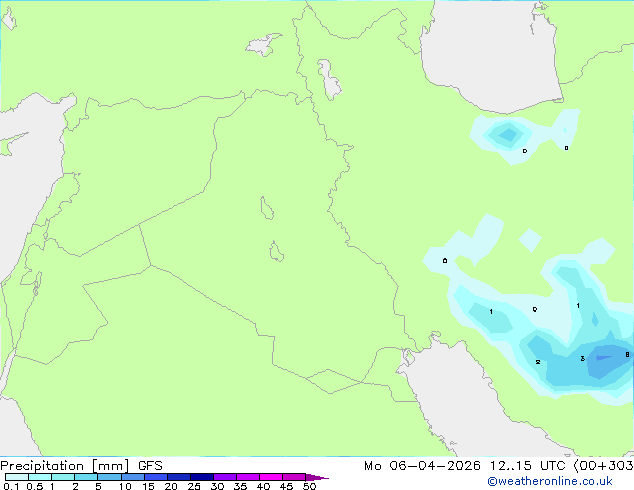Click the precipitation value "3" on map
The image size is (634, 490).
tap(582, 358)
